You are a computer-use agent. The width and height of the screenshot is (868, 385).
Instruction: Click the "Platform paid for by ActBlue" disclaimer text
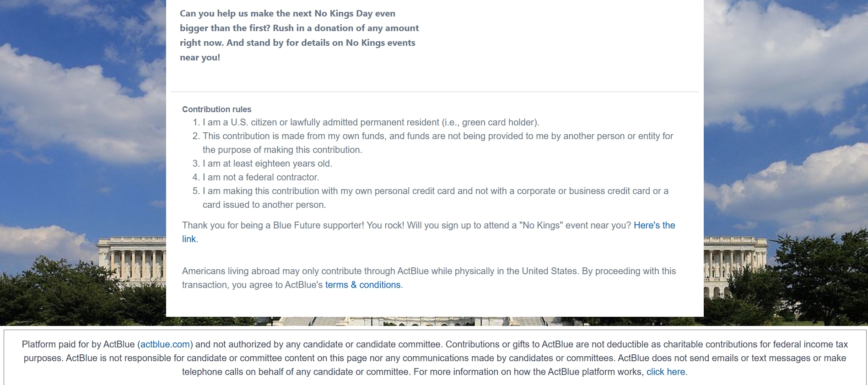coord(435,358)
